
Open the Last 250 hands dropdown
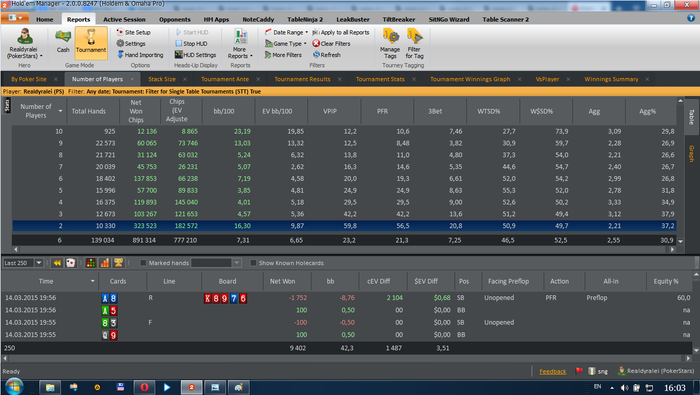coord(39,263)
